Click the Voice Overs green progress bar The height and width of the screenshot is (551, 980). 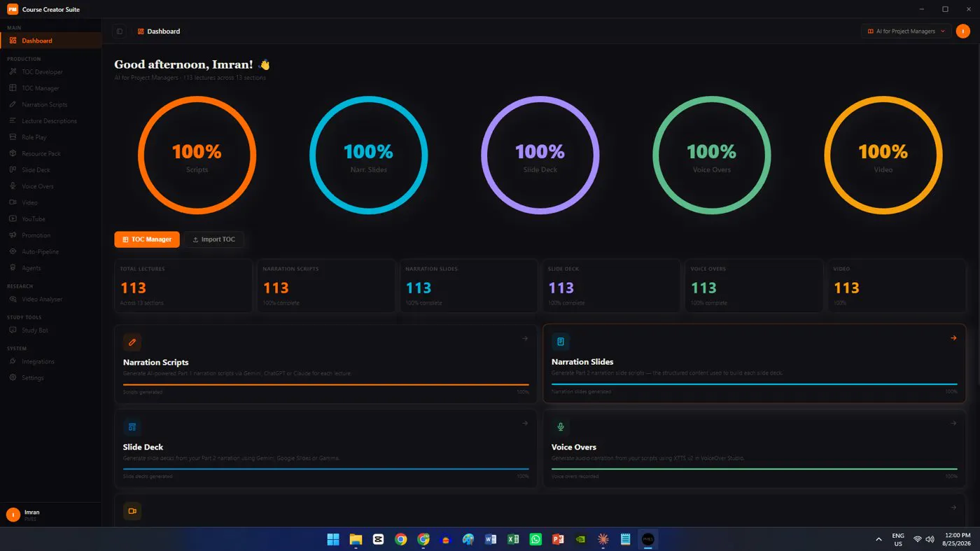(755, 469)
